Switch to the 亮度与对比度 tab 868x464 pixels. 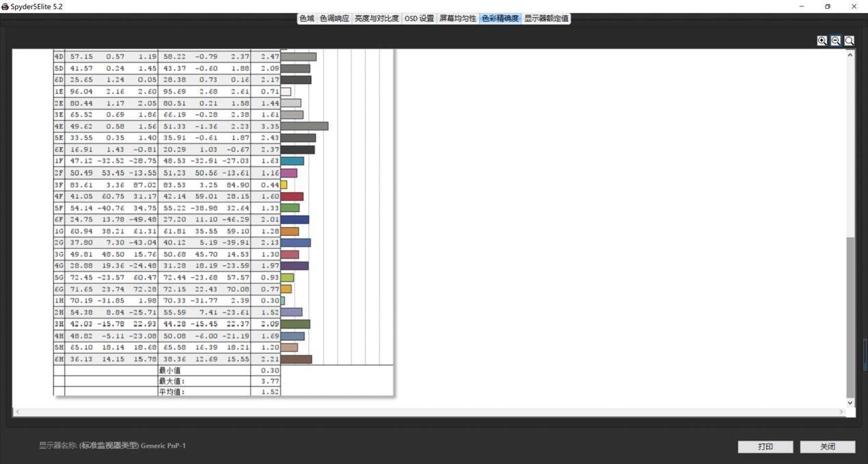[x=376, y=18]
